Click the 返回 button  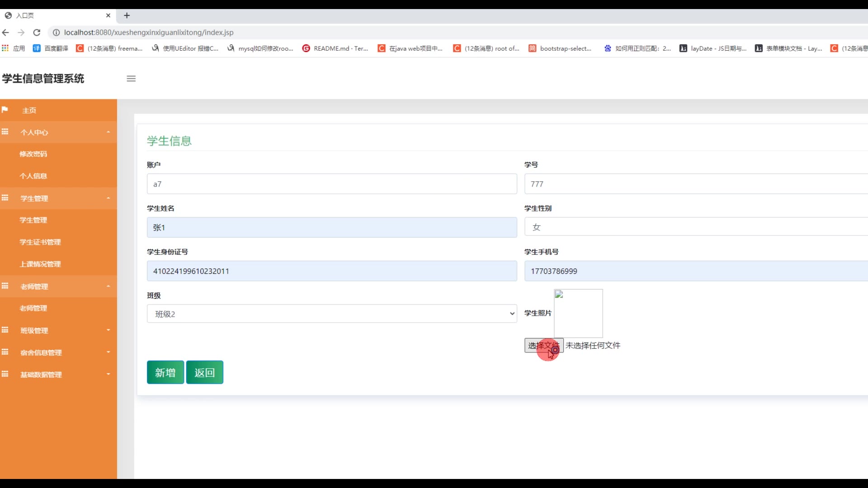[x=204, y=372]
